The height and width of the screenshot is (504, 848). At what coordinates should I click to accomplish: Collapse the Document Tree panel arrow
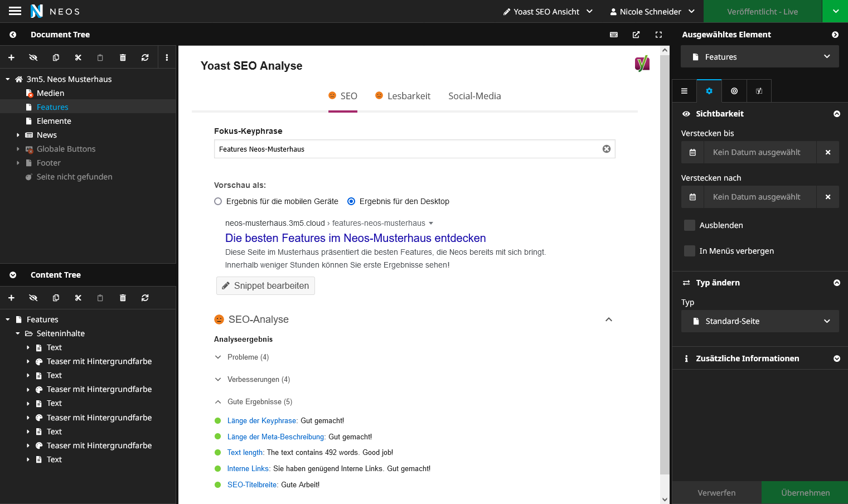pyautogui.click(x=13, y=35)
